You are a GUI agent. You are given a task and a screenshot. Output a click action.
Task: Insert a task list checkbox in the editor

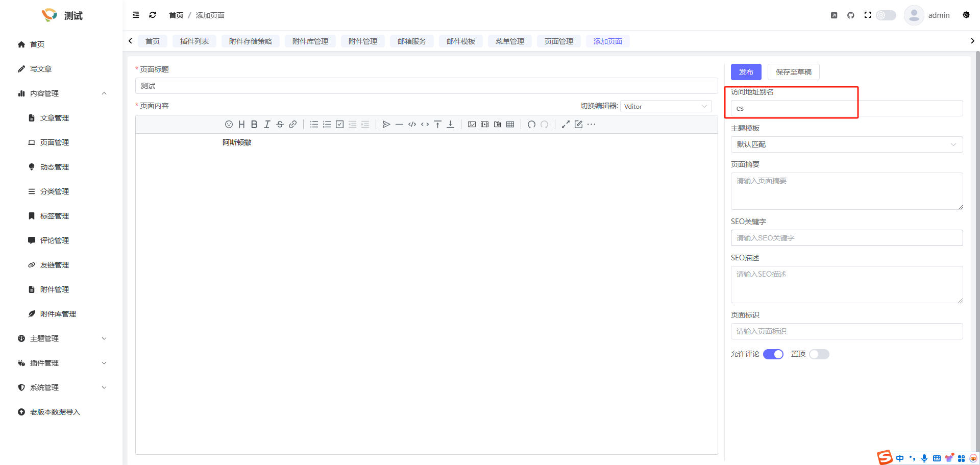click(x=339, y=125)
